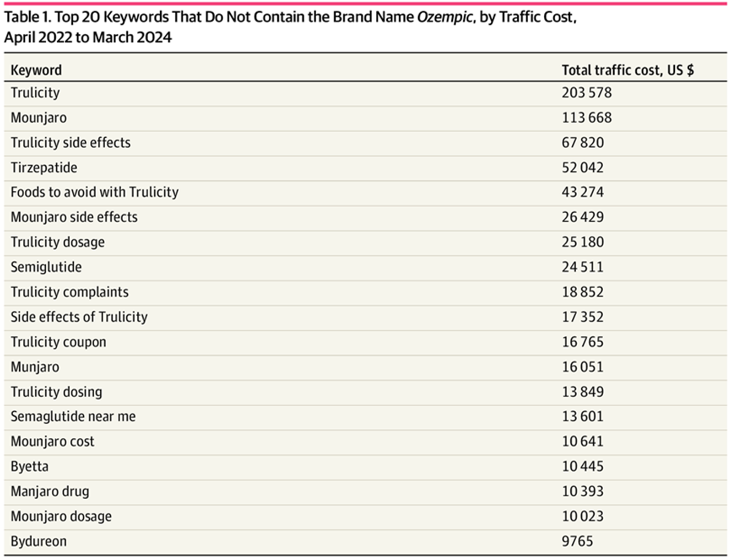Click the Munjaro keyword cell
The height and width of the screenshot is (560, 731).
pos(35,367)
